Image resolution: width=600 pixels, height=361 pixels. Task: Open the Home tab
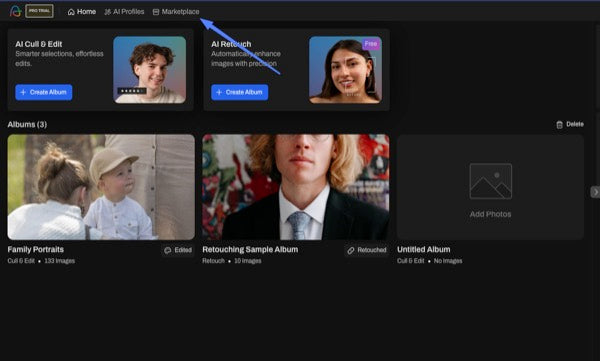tap(82, 12)
